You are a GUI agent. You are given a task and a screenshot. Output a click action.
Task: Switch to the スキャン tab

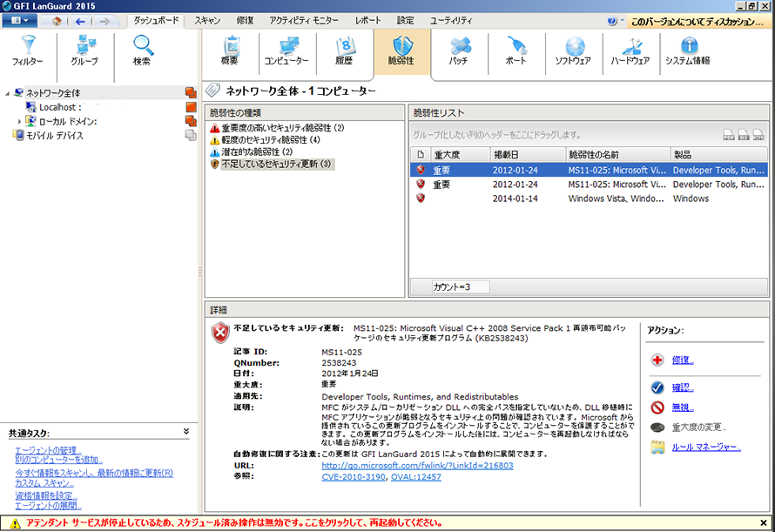[x=207, y=20]
